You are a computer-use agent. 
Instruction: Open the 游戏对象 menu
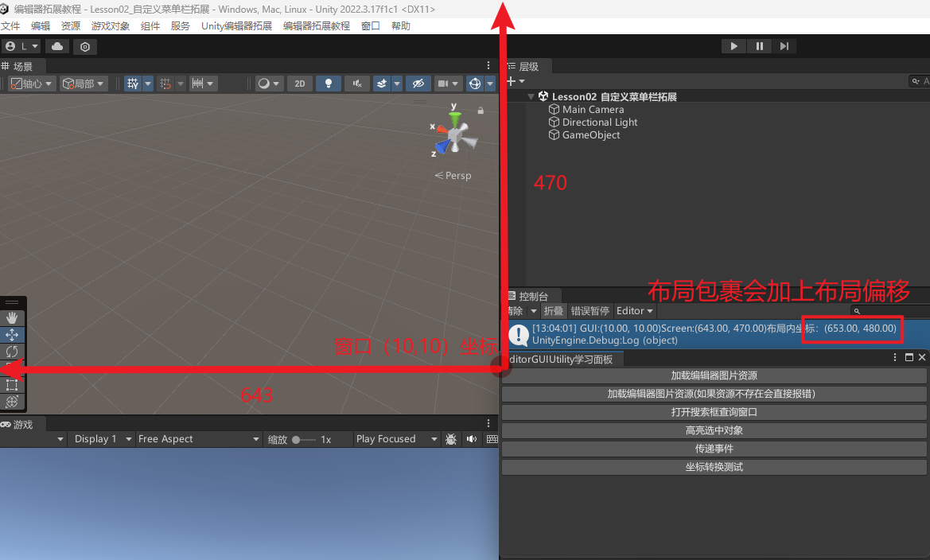point(110,26)
